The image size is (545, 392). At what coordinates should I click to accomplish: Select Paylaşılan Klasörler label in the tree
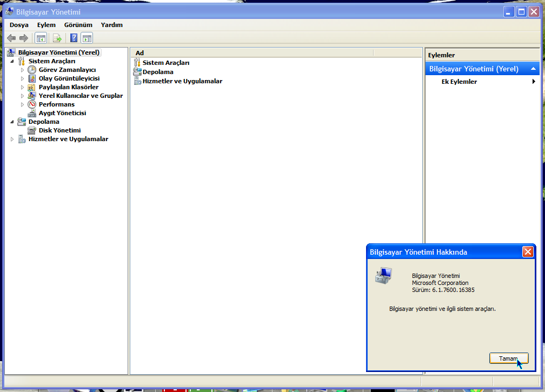coord(69,87)
